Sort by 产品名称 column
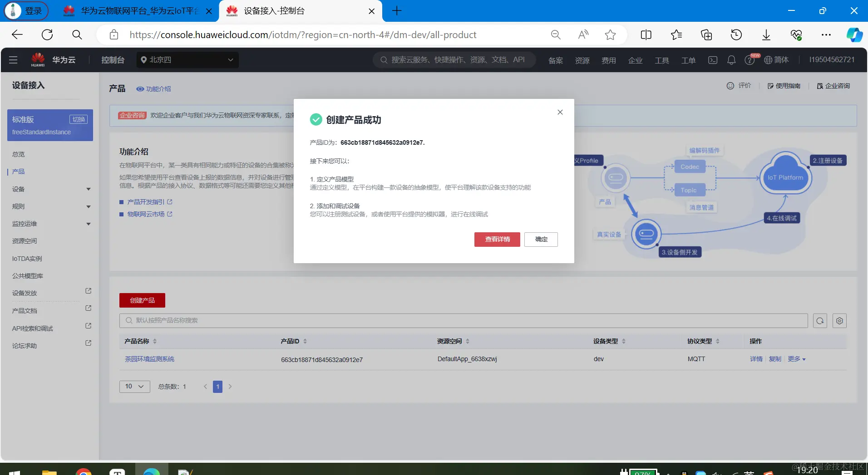 point(155,341)
